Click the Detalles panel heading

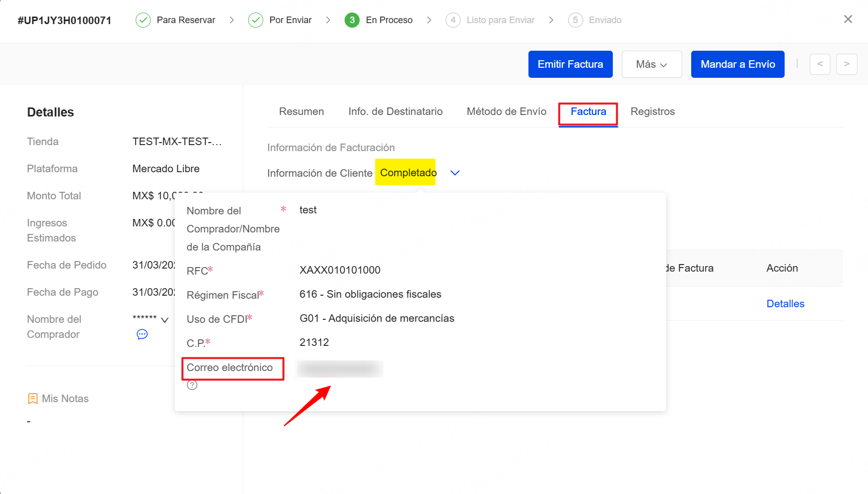pyautogui.click(x=50, y=112)
